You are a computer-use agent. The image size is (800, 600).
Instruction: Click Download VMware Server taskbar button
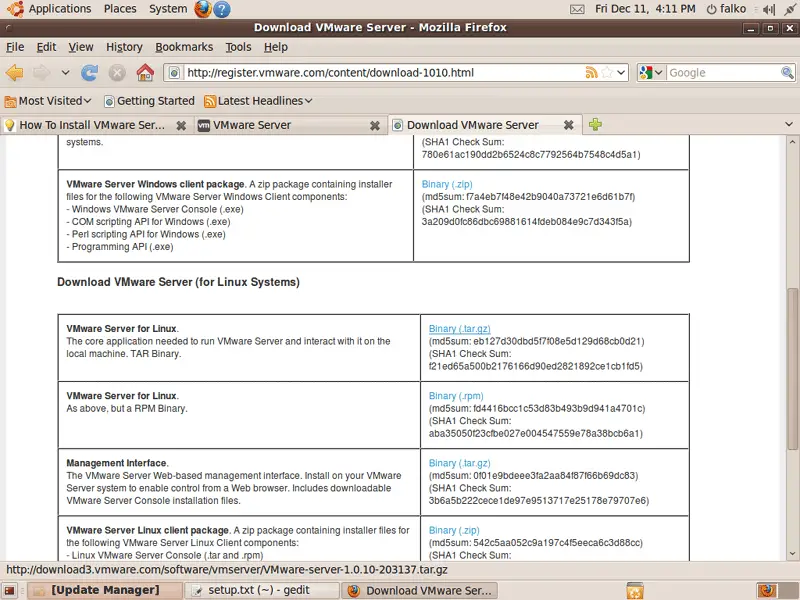click(419, 590)
